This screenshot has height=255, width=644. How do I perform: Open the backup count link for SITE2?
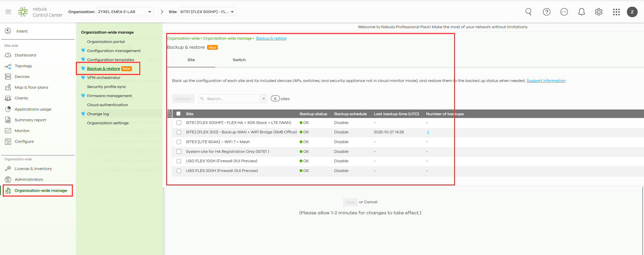(428, 132)
